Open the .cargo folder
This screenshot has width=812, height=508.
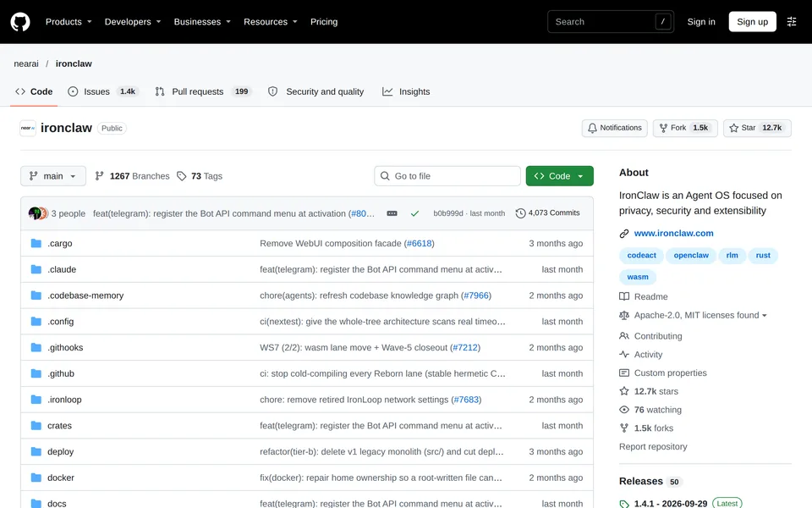pos(60,244)
